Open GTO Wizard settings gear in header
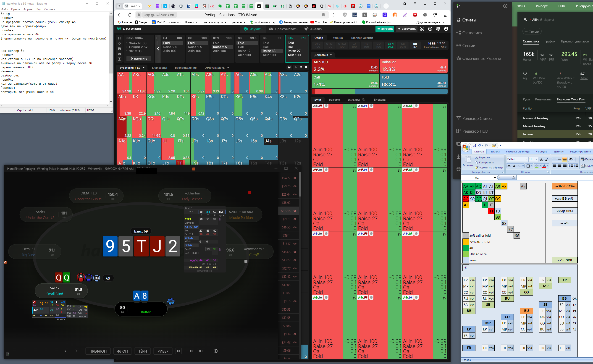This screenshot has height=364, width=593. click(438, 29)
